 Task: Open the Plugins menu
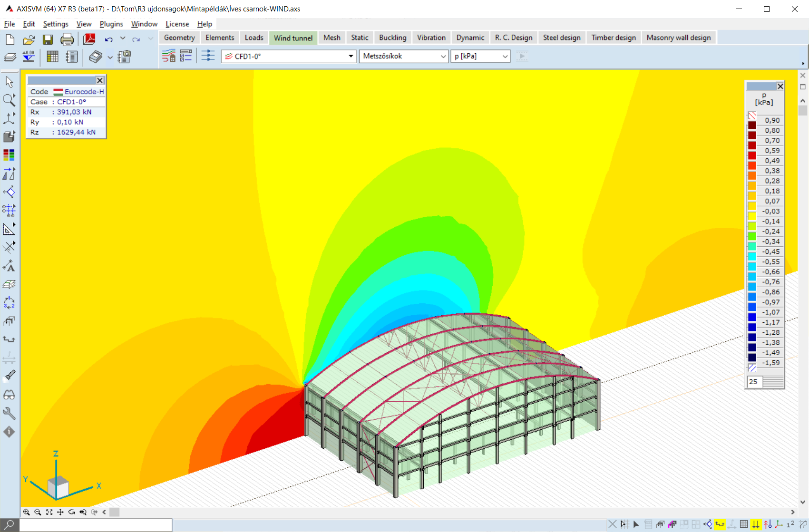pos(111,24)
